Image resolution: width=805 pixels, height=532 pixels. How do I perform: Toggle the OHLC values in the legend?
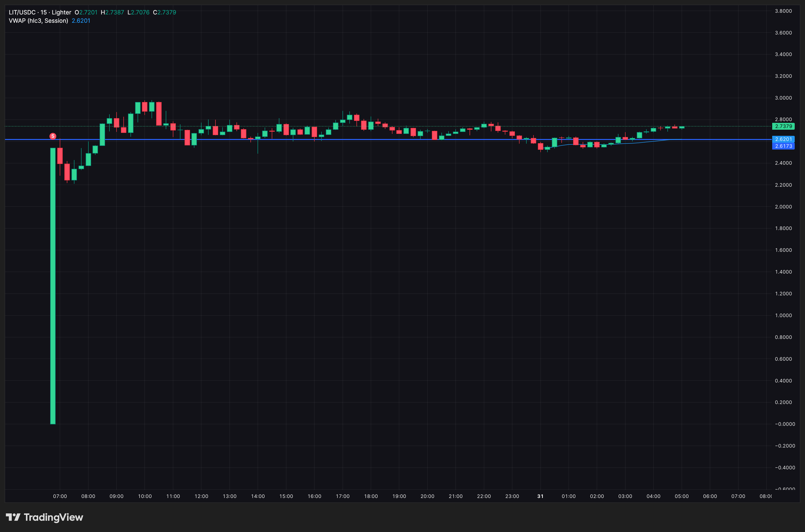click(x=126, y=12)
